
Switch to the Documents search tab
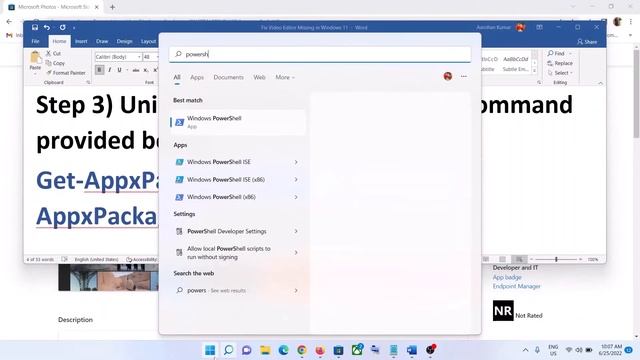click(x=228, y=77)
